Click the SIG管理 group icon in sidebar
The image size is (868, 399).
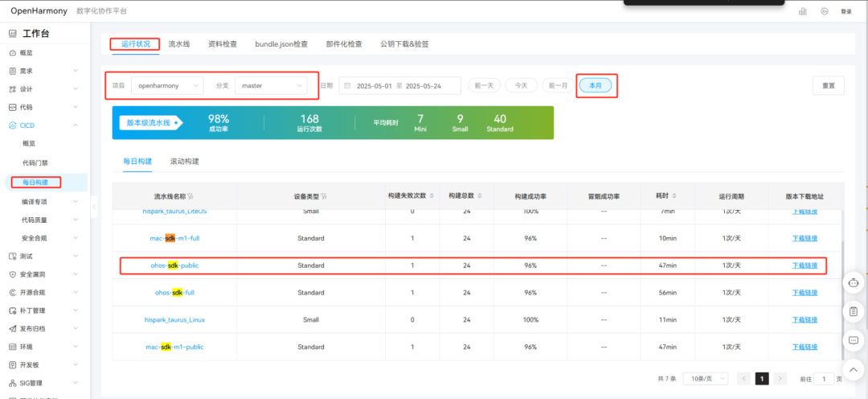(12, 383)
